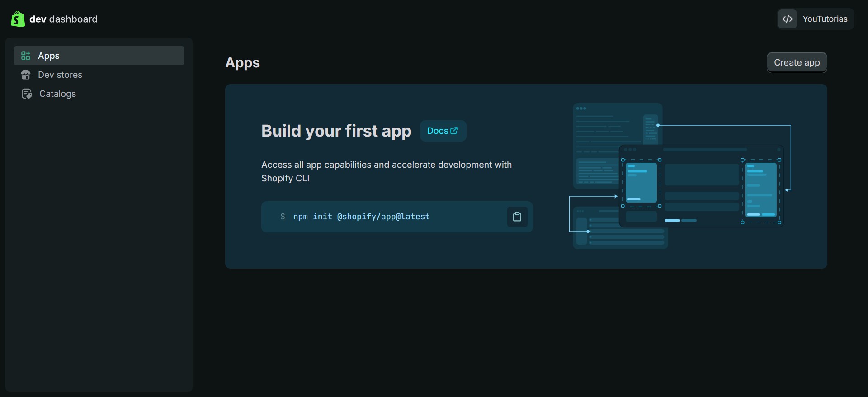Copy the npm command with clipboard icon
868x397 pixels.
click(517, 217)
